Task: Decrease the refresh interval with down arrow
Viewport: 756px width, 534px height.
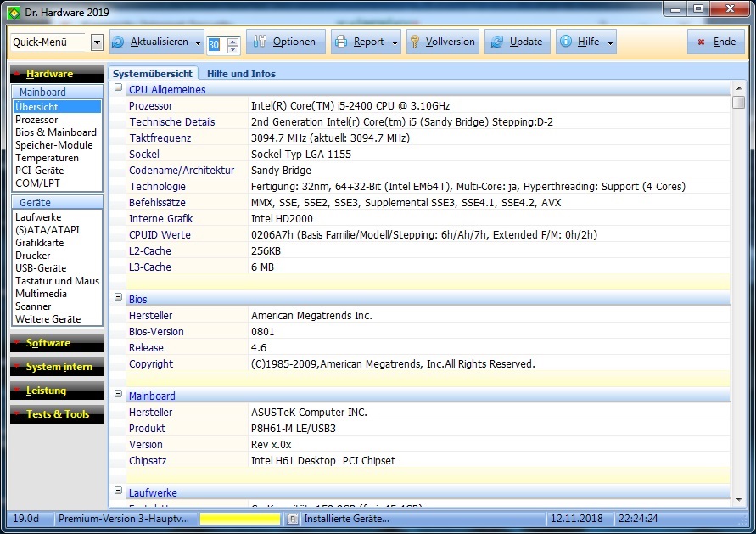Action: coord(232,48)
